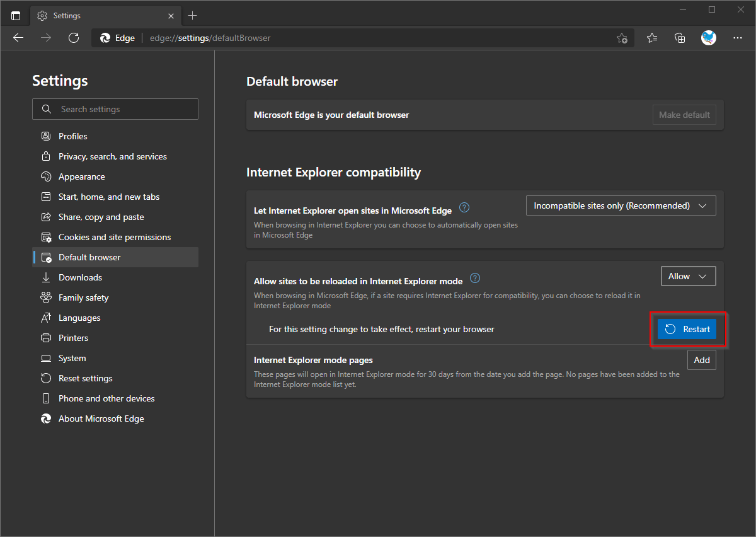This screenshot has height=537, width=756.
Task: Open the Settings and more menu
Action: pyautogui.click(x=737, y=38)
